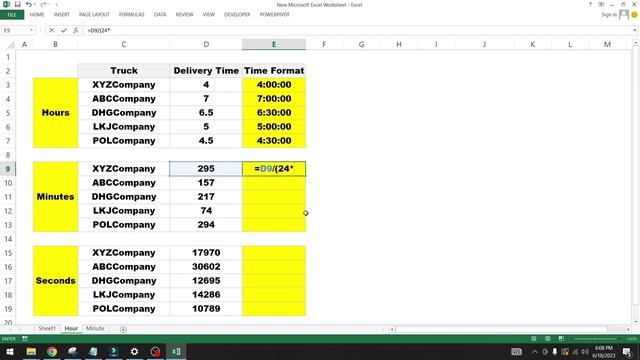This screenshot has width=640, height=360.
Task: Open the Insert Function fx dialog
Action: (76, 30)
